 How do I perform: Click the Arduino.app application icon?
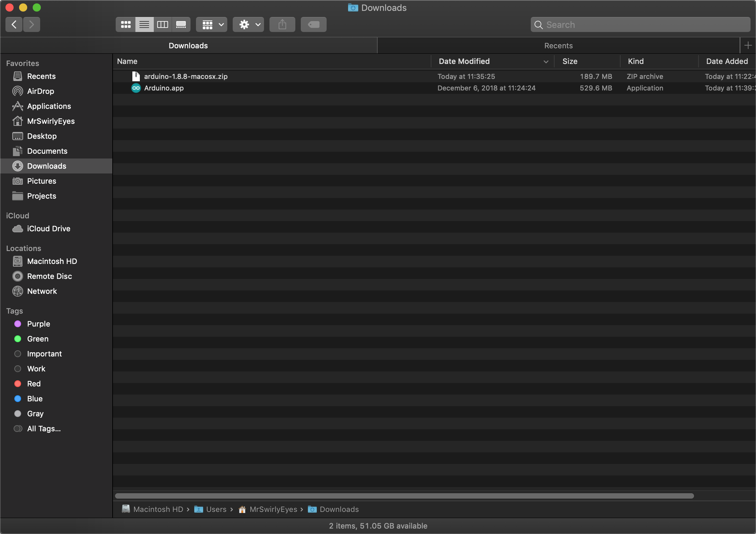136,88
